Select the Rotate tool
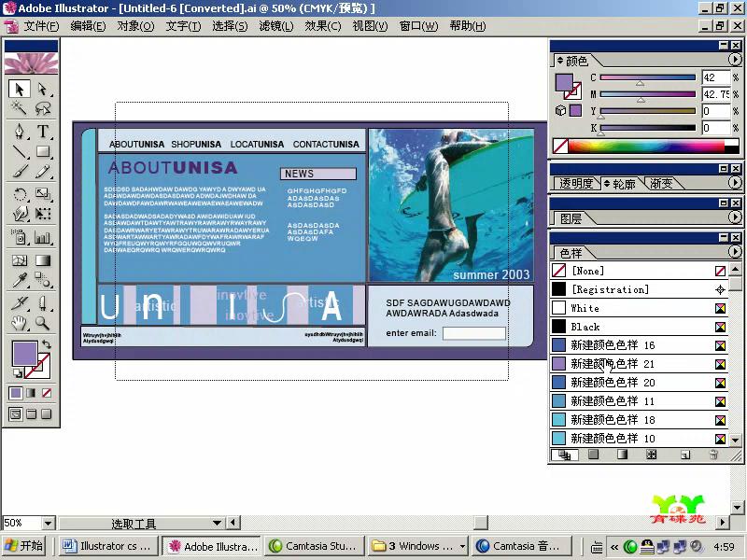The height and width of the screenshot is (560, 747). 20,194
